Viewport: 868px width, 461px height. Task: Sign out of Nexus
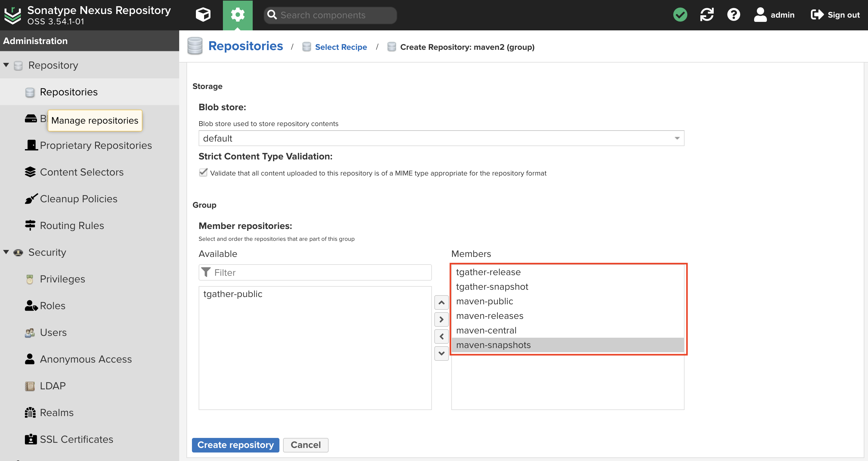(x=835, y=15)
